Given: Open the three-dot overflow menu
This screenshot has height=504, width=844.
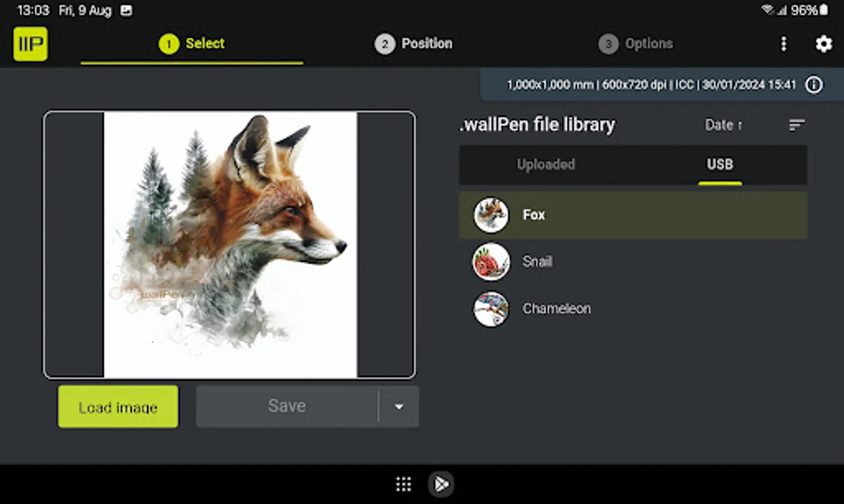Looking at the screenshot, I should coord(783,44).
